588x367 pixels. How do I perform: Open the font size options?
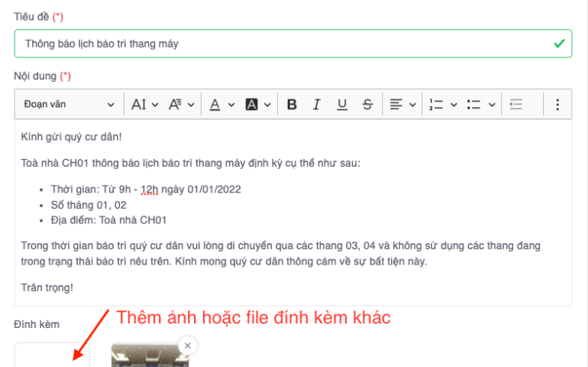click(x=144, y=105)
